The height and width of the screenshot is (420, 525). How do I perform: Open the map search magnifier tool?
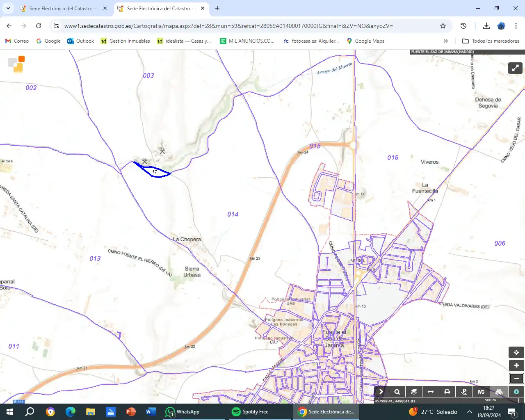click(397, 392)
